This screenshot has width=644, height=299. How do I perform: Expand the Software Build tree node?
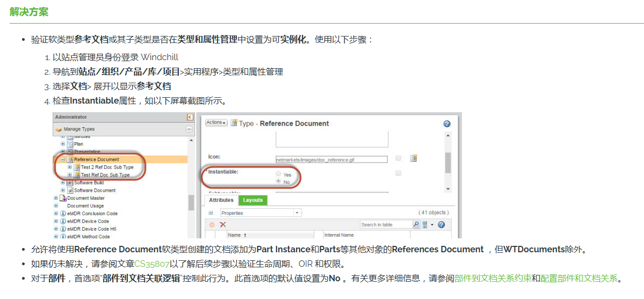63,183
